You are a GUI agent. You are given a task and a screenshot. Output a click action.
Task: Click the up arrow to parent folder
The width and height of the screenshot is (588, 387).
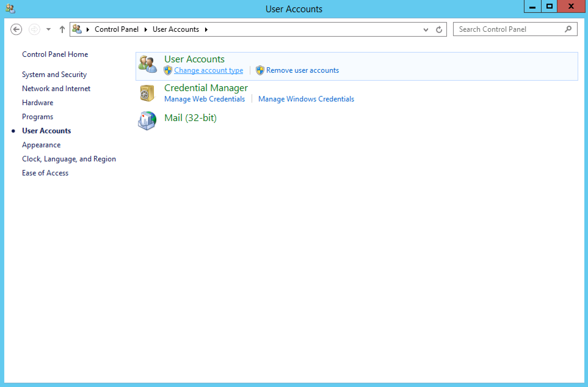[x=62, y=29]
